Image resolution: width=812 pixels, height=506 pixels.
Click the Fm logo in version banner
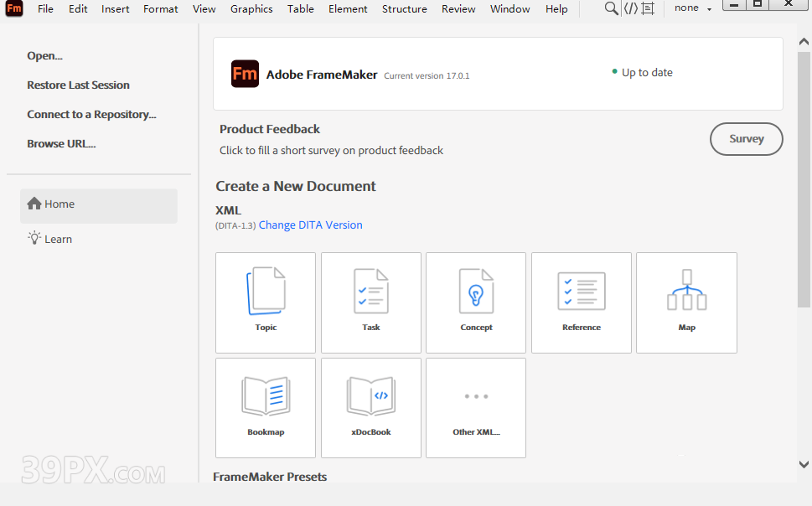coord(245,74)
